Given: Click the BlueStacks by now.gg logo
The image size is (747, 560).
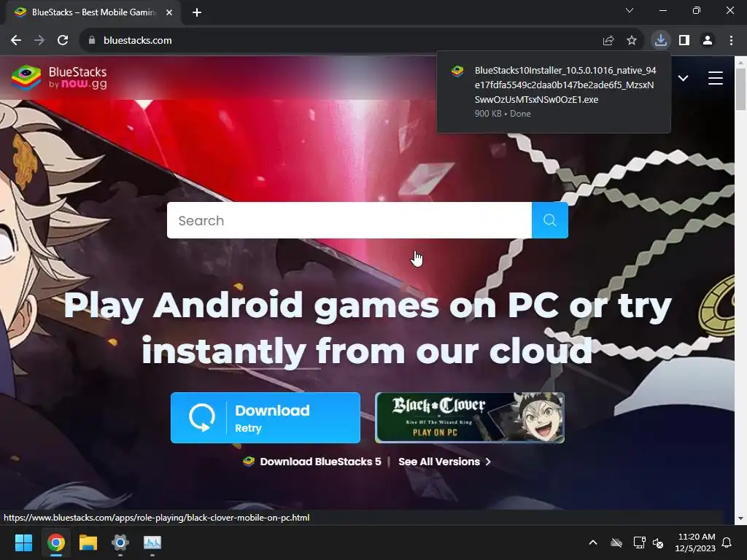Looking at the screenshot, I should tap(60, 77).
